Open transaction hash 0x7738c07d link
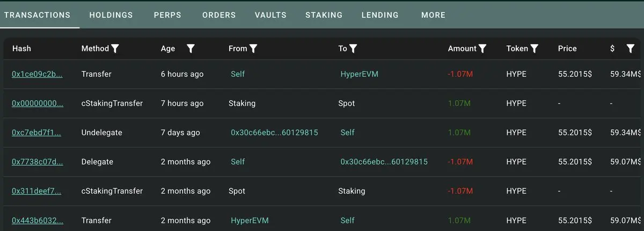This screenshot has width=644, height=231. click(37, 162)
